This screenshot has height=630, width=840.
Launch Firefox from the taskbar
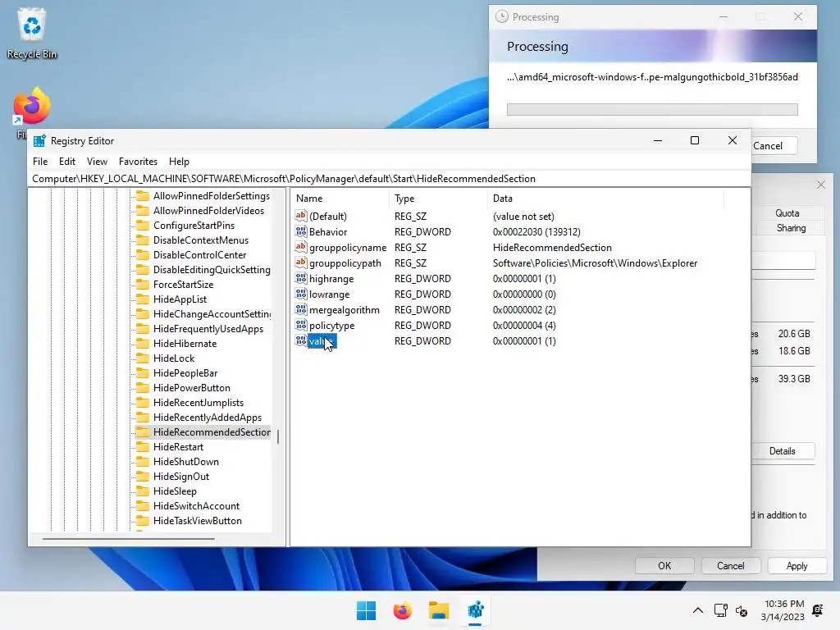click(402, 610)
